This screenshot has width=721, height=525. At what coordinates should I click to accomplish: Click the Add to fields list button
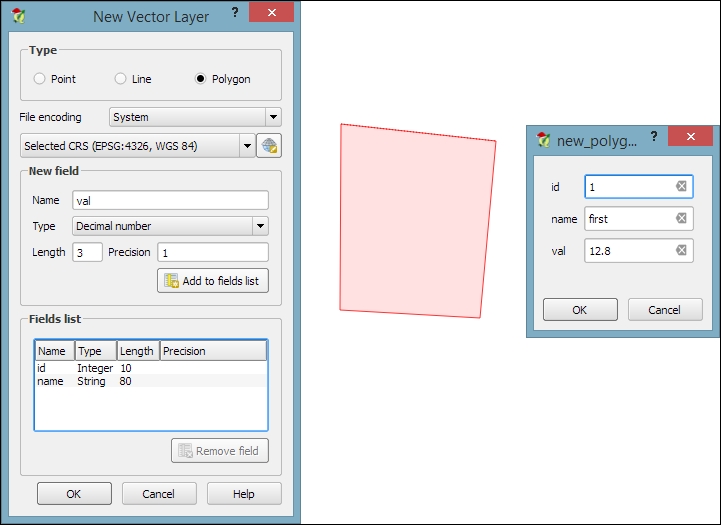(213, 280)
